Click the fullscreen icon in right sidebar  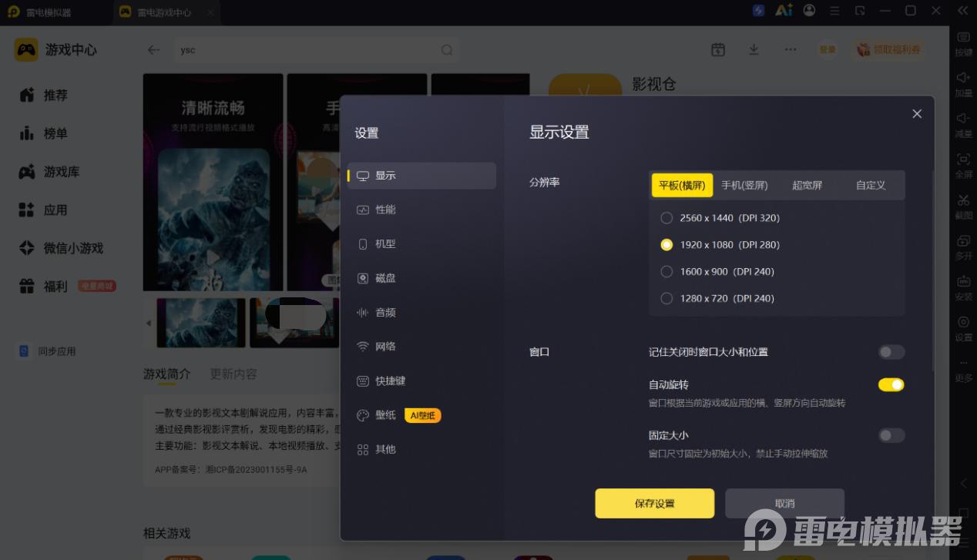point(963,159)
